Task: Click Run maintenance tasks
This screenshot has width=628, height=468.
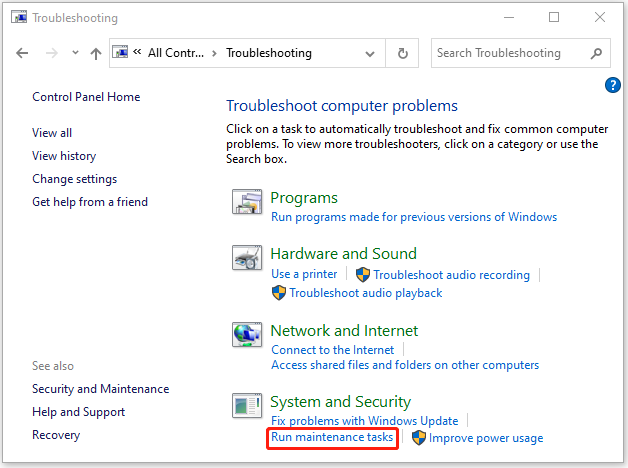Action: pyautogui.click(x=332, y=437)
